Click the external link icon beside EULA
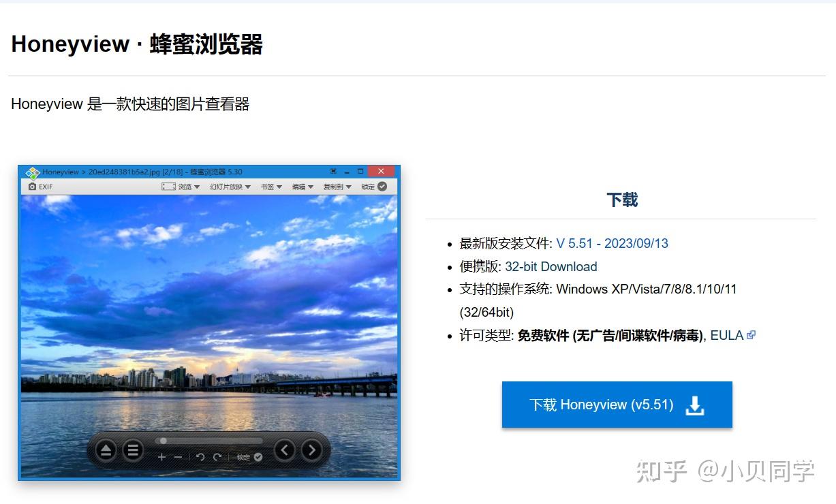836x504 pixels. coord(751,335)
